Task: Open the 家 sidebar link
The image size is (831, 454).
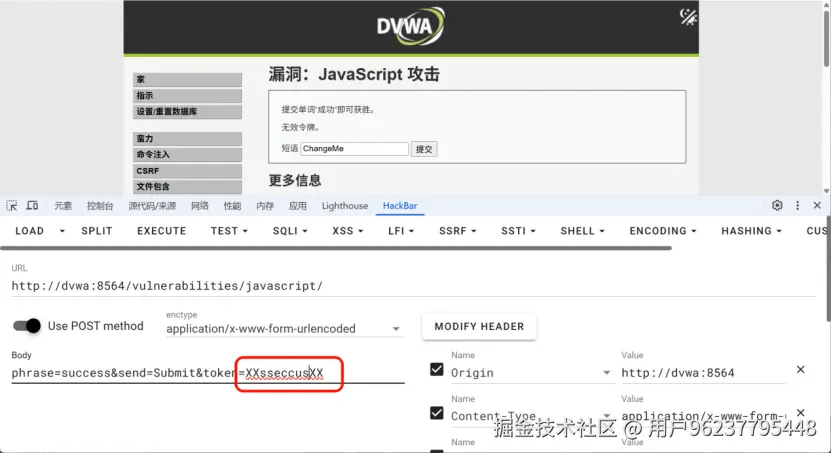Action: 188,79
